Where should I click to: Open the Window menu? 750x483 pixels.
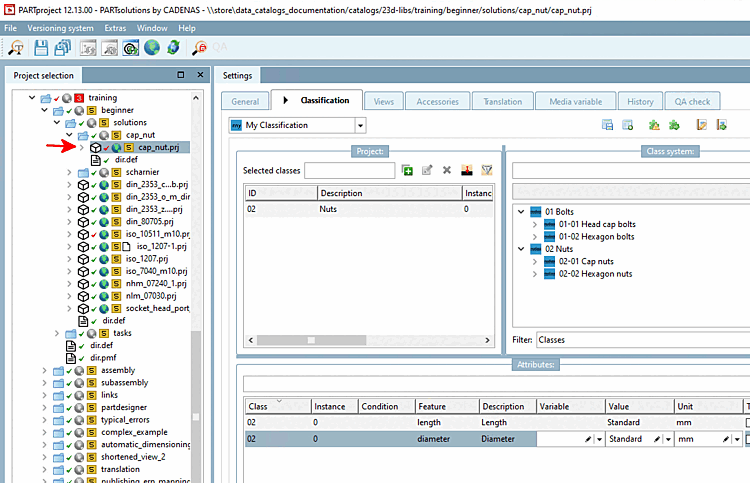point(152,28)
